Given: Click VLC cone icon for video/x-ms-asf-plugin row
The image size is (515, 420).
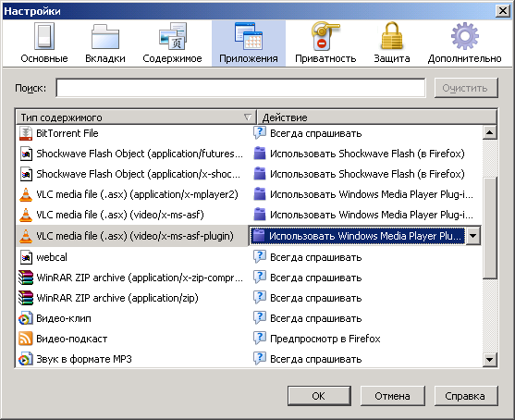Looking at the screenshot, I should point(26,236).
